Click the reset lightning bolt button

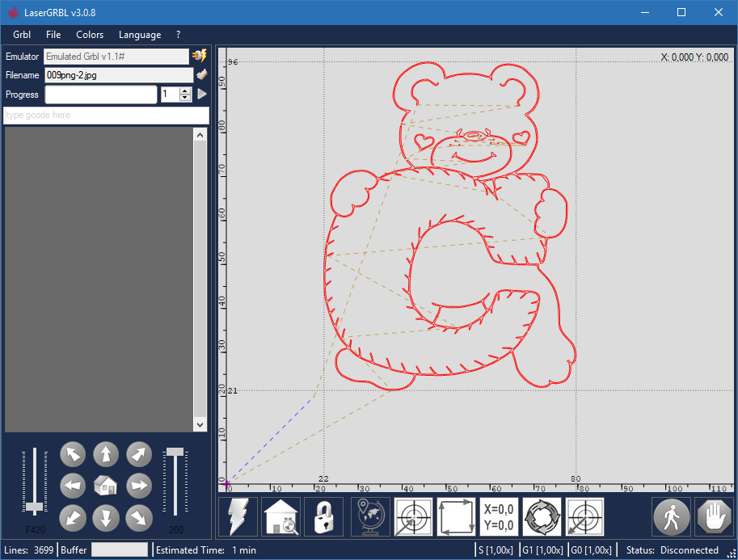click(x=238, y=516)
